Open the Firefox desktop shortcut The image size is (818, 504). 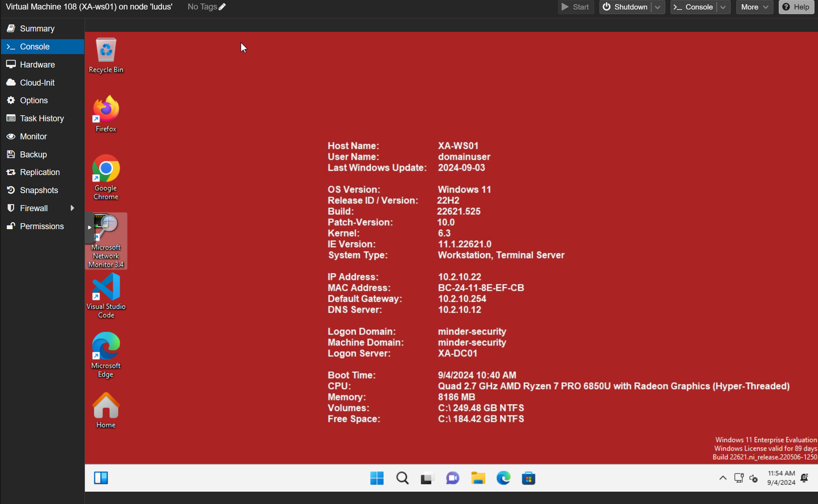tap(106, 110)
